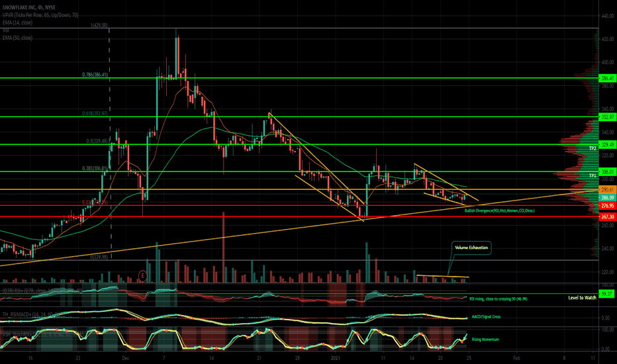Click the 440.00 price axis label
Viewport: 617px width, 364px height.
tap(608, 16)
